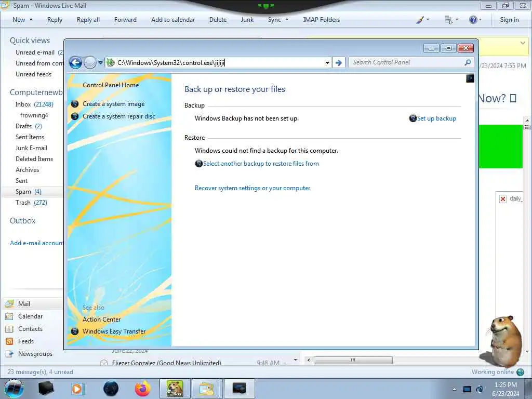Click Delete in the Mail toolbar
Image resolution: width=532 pixels, height=399 pixels.
[x=218, y=20]
